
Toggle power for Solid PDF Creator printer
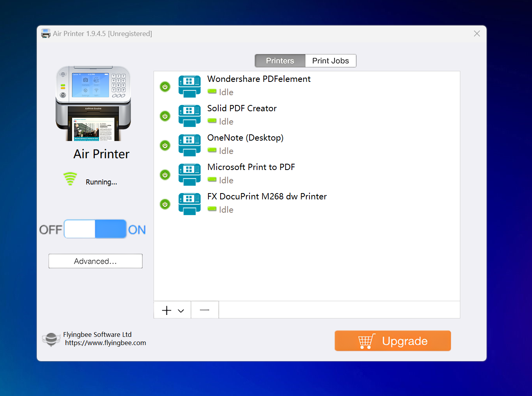[x=165, y=116]
